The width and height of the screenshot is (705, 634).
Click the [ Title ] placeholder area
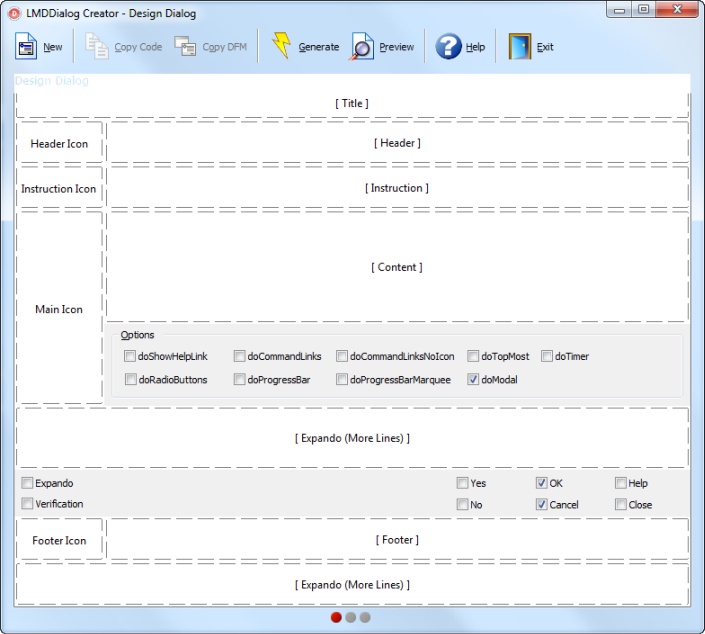[x=352, y=103]
